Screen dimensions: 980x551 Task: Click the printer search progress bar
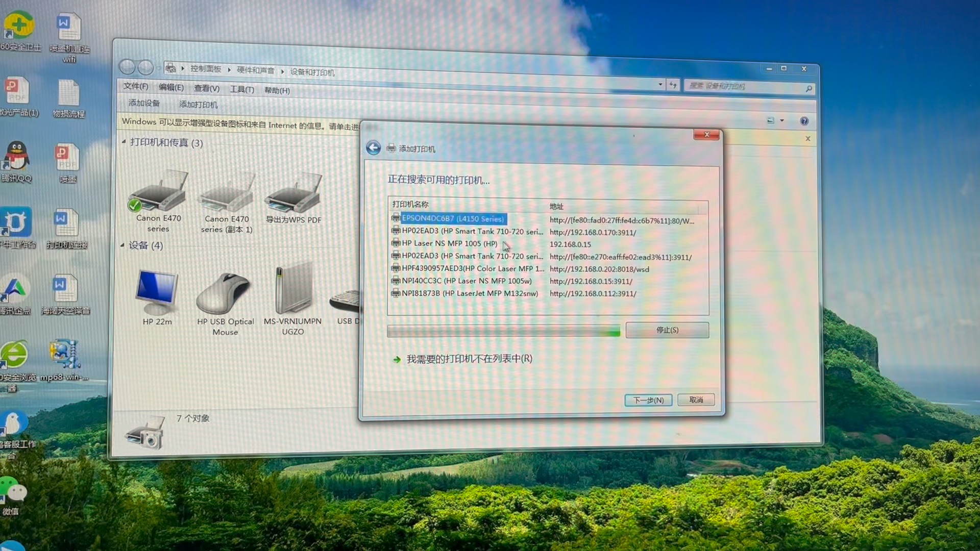[x=503, y=331]
